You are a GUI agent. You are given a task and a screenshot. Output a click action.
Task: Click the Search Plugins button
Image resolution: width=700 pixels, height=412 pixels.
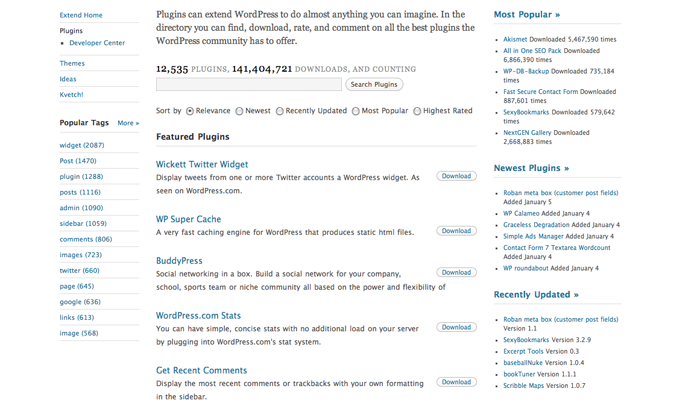click(374, 84)
